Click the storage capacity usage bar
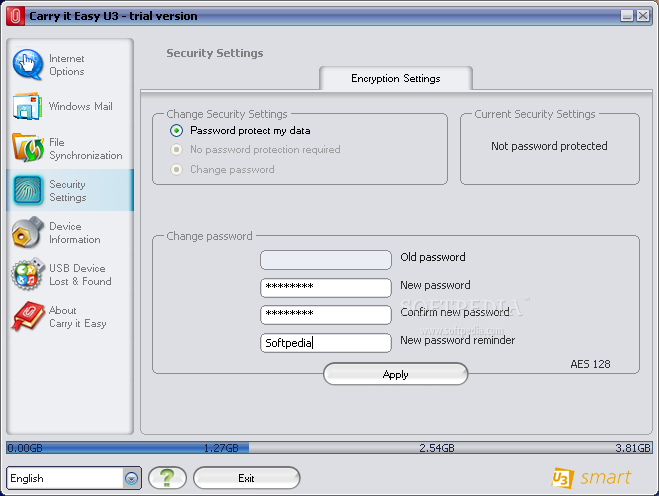This screenshot has height=496, width=659. [329, 448]
